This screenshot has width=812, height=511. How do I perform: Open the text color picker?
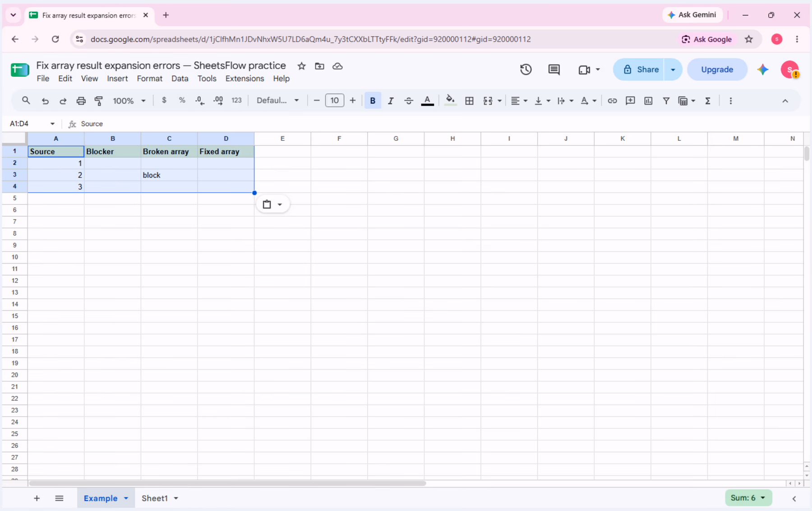click(x=427, y=101)
